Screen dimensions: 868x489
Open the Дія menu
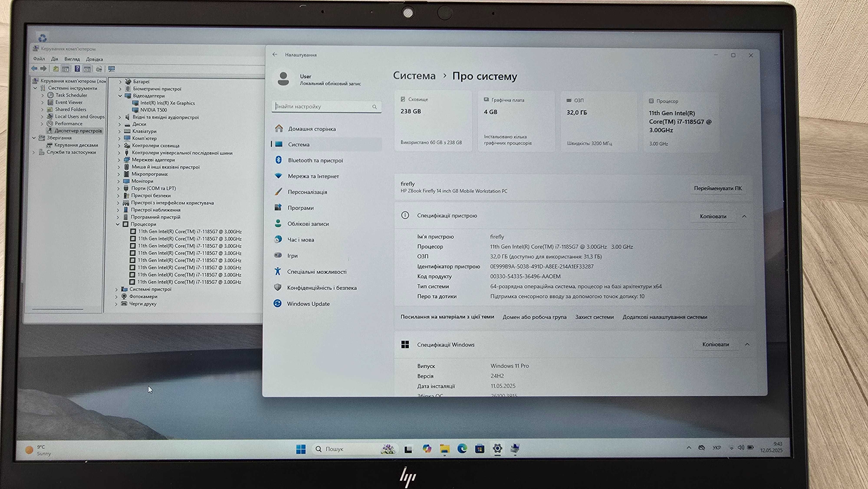click(55, 59)
